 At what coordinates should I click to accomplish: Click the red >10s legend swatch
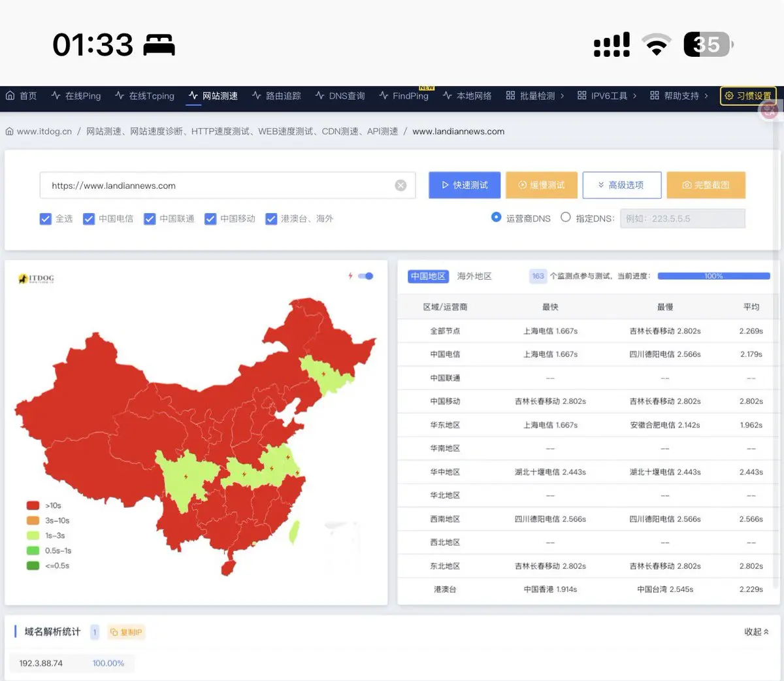[x=33, y=505]
